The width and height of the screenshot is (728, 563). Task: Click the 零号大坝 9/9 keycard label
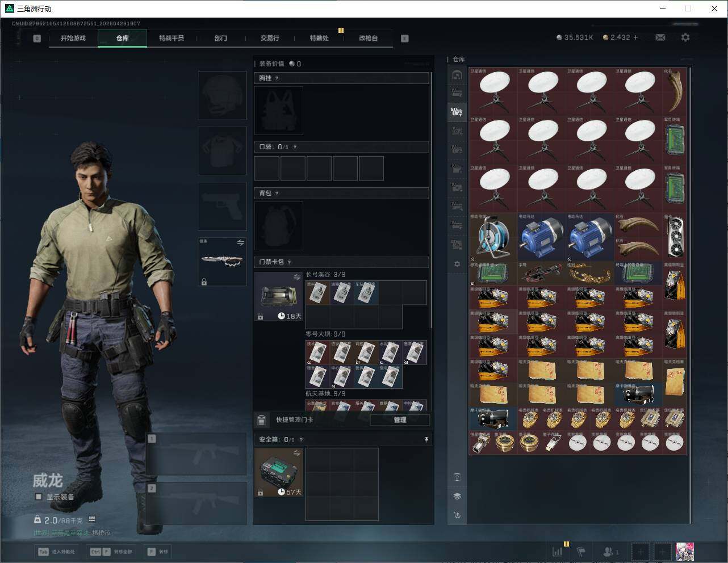tap(325, 334)
